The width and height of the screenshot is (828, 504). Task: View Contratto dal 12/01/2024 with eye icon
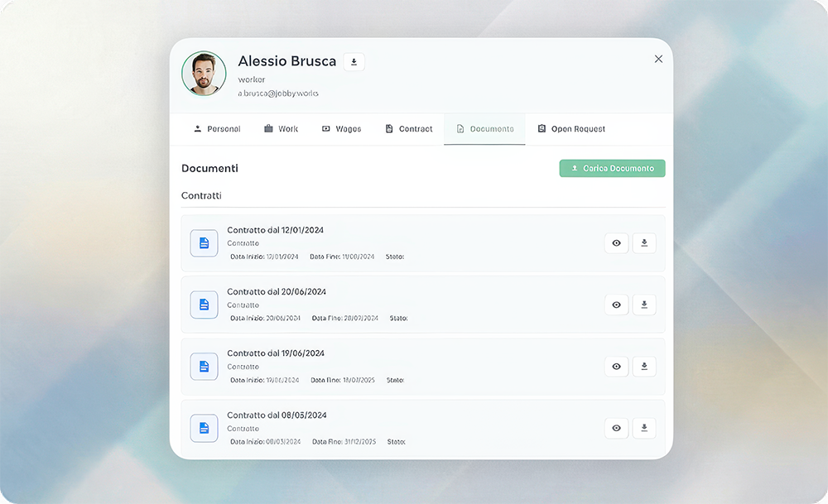click(x=616, y=243)
